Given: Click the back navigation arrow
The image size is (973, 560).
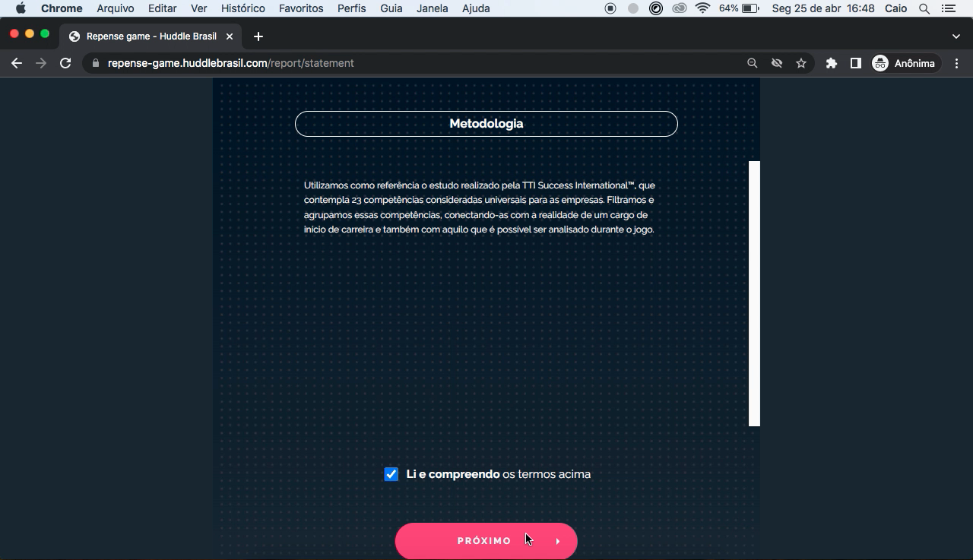Looking at the screenshot, I should point(17,63).
